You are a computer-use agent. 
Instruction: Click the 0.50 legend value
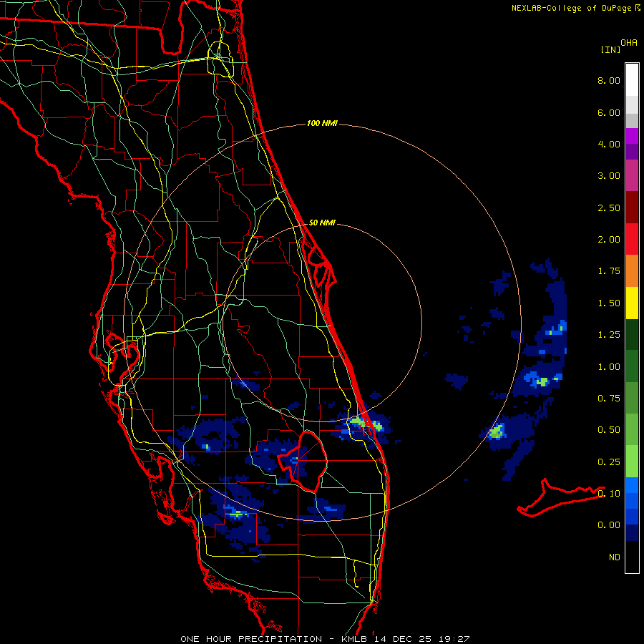[x=609, y=430]
